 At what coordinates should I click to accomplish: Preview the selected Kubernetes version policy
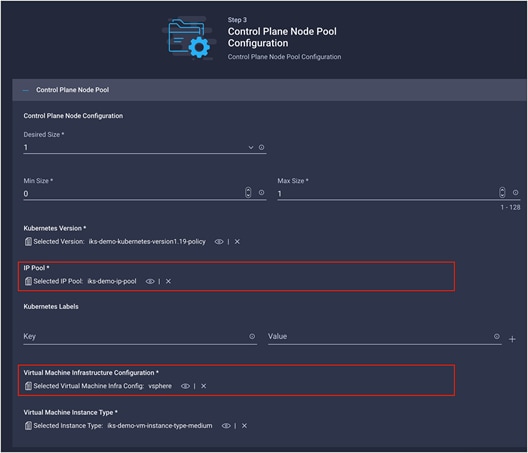pyautogui.click(x=219, y=241)
